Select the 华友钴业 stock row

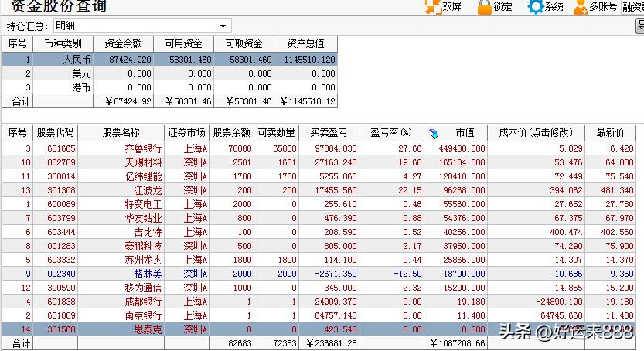[x=319, y=218]
